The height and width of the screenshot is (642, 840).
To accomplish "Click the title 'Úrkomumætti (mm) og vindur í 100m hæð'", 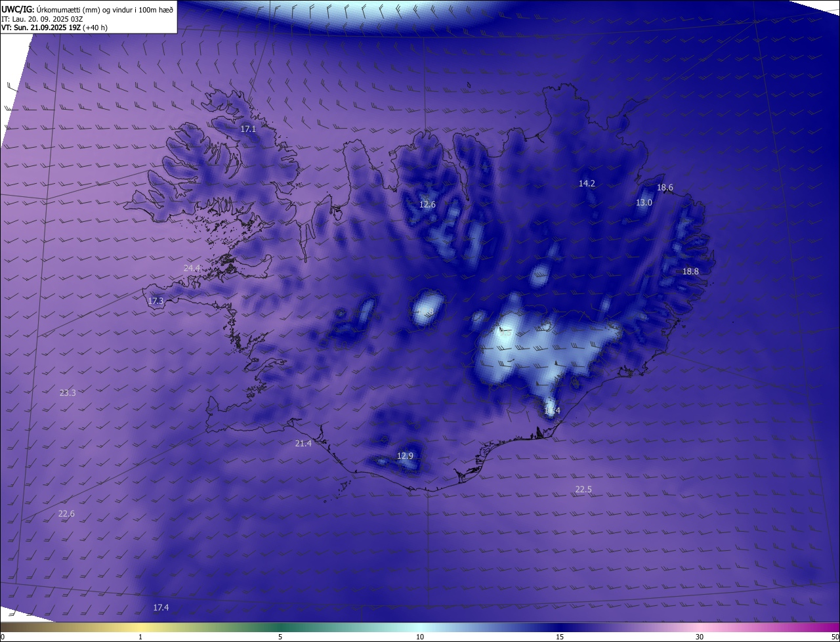I will pos(105,9).
